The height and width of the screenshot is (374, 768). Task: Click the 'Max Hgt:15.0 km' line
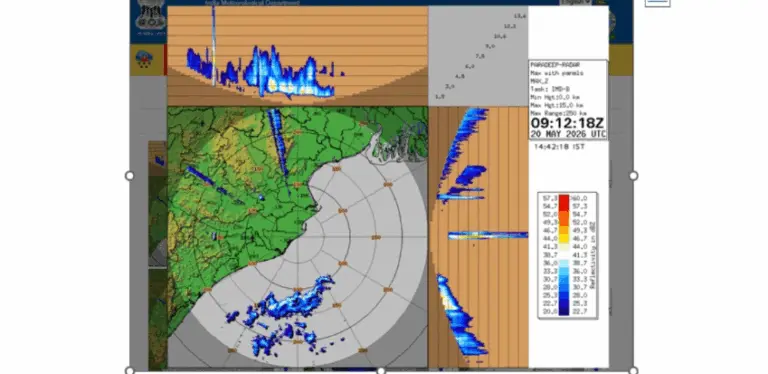pos(556,105)
